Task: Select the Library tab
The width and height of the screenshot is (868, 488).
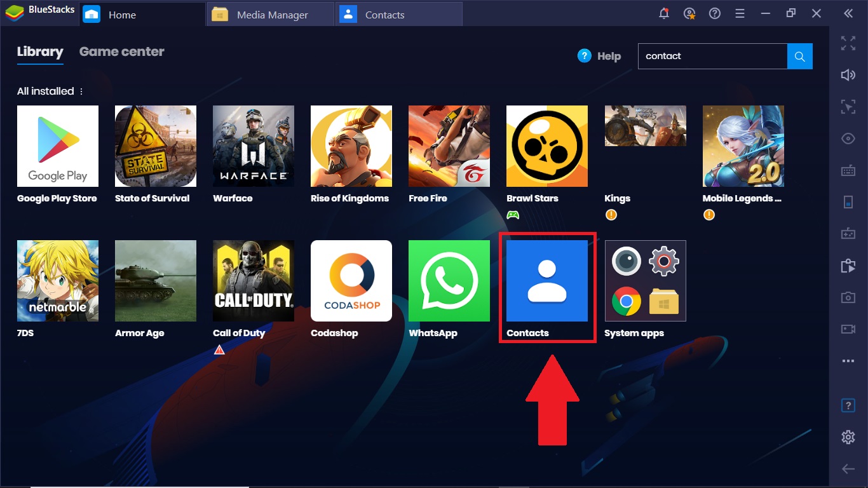Action: (40, 52)
